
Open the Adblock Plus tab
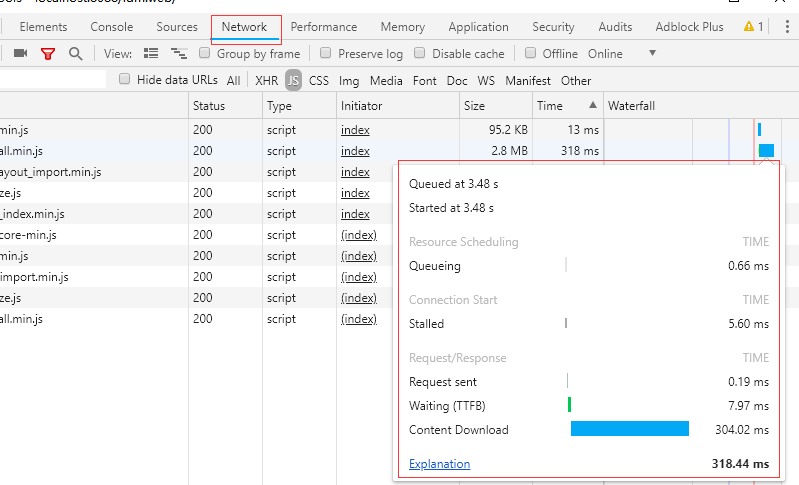689,26
